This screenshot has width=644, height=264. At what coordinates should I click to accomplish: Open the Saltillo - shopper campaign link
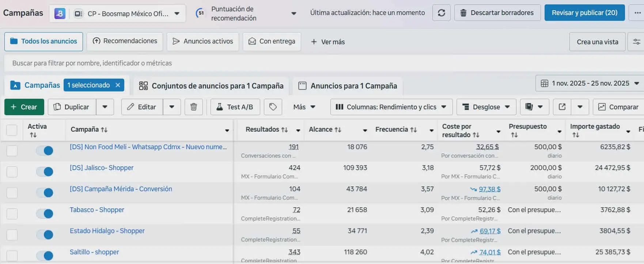tap(94, 252)
